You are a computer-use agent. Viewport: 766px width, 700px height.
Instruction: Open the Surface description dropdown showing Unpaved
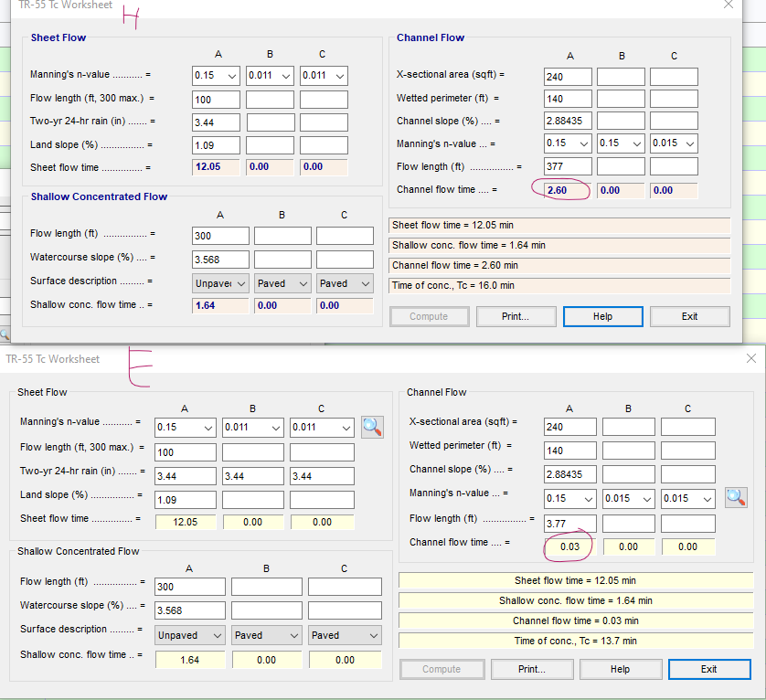[x=220, y=283]
